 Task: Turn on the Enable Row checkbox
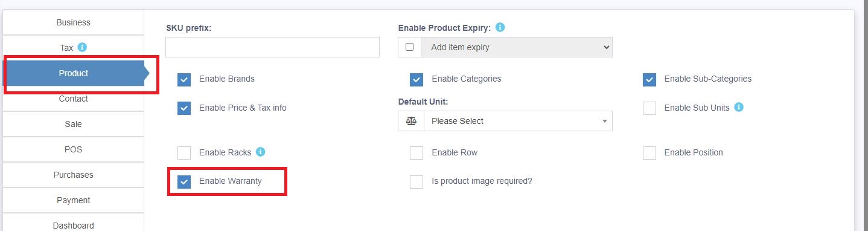pyautogui.click(x=416, y=153)
